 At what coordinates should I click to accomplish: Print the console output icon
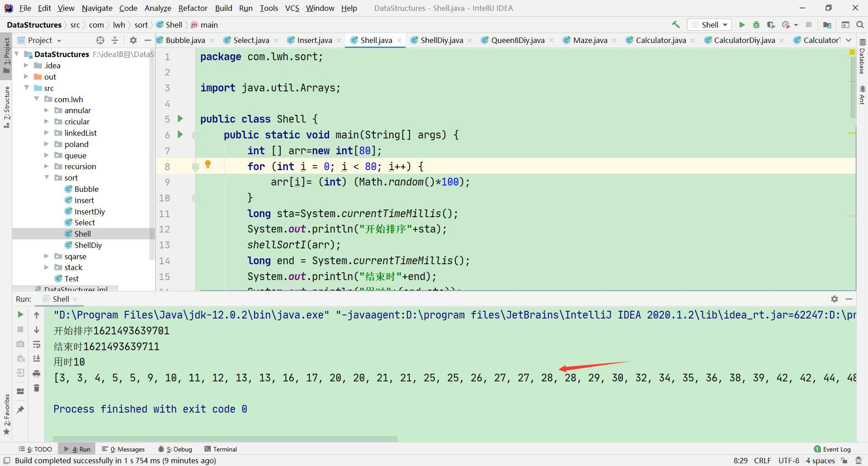coord(37,373)
